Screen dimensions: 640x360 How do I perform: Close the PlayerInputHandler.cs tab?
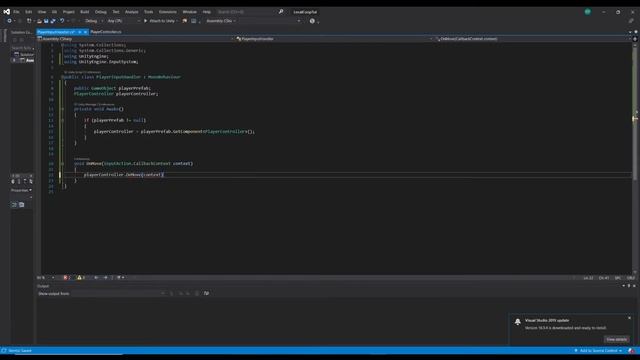coord(85,32)
